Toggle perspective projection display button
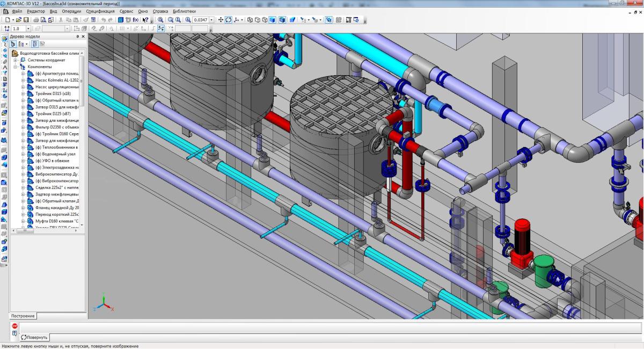This screenshot has width=644, height=349. click(x=292, y=20)
